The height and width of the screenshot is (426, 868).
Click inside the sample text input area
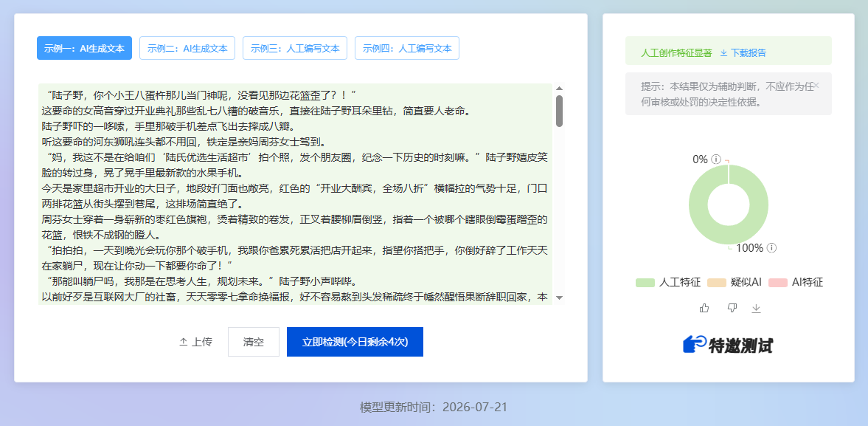pyautogui.click(x=295, y=194)
